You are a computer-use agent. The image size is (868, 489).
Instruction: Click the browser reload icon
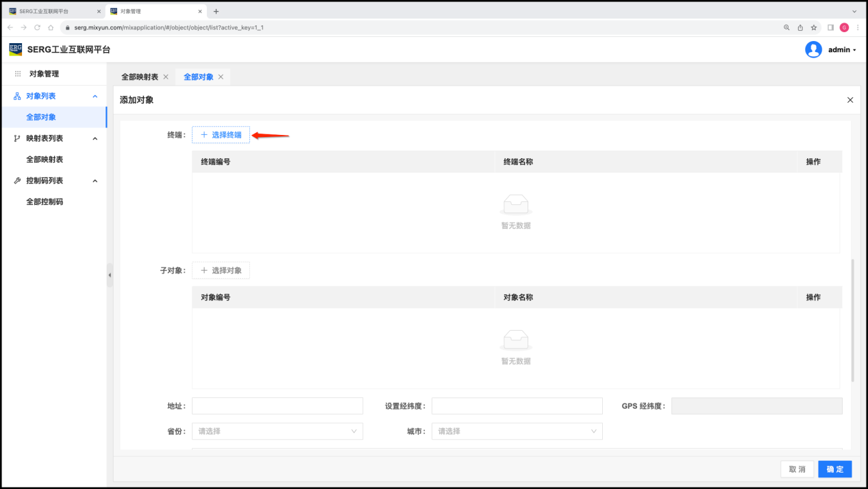(37, 27)
